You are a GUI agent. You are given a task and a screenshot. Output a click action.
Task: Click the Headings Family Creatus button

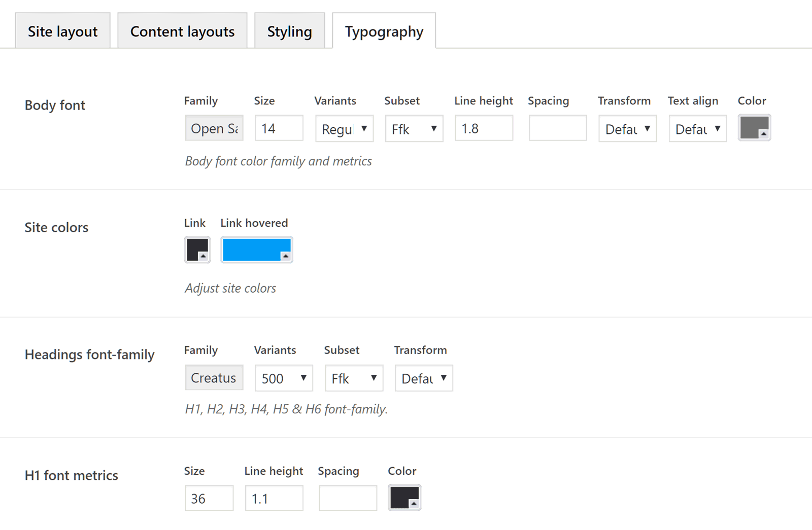click(x=214, y=378)
